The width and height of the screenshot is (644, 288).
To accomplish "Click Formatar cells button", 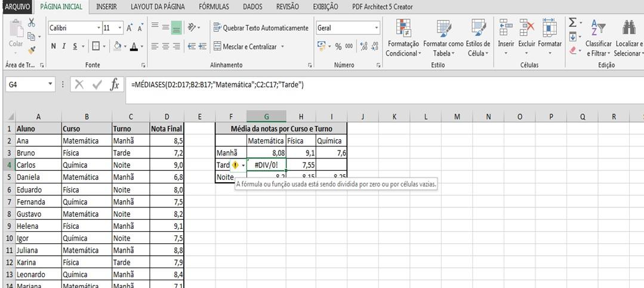I will pos(550,38).
